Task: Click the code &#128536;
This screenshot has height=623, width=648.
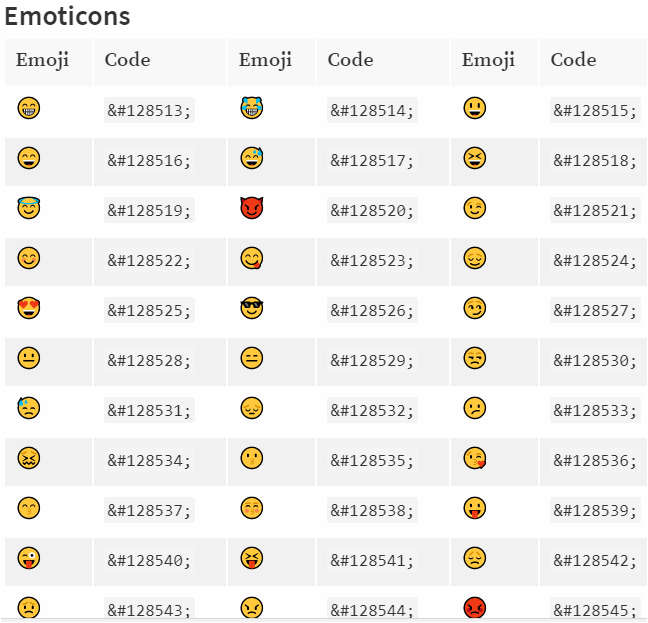Action: point(595,461)
